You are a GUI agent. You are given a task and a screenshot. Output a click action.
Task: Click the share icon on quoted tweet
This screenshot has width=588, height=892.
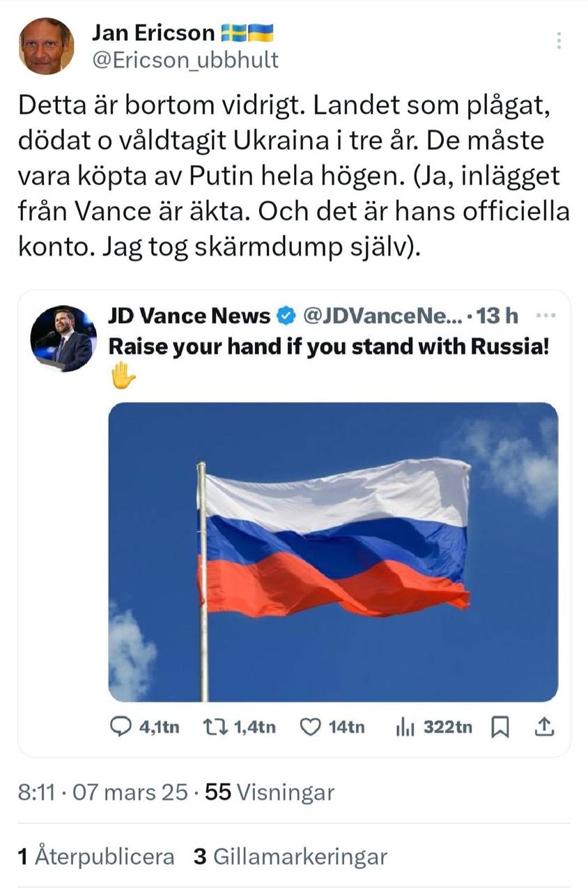[x=543, y=728]
